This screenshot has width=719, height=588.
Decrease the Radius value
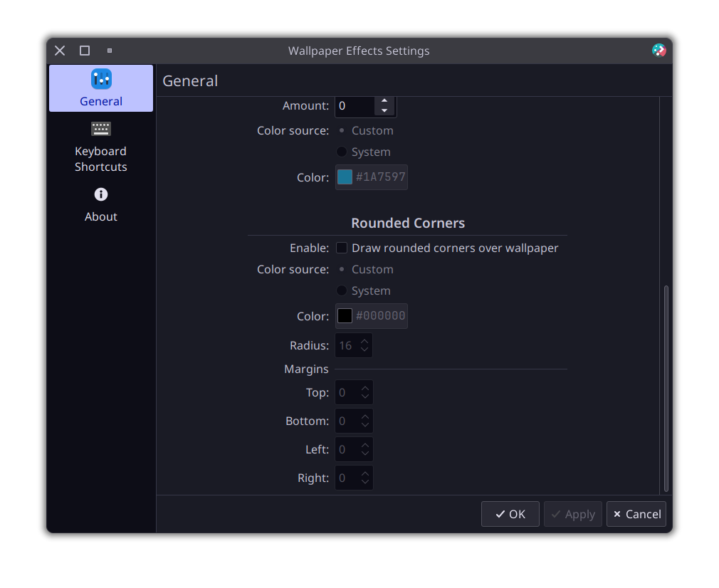tap(364, 350)
